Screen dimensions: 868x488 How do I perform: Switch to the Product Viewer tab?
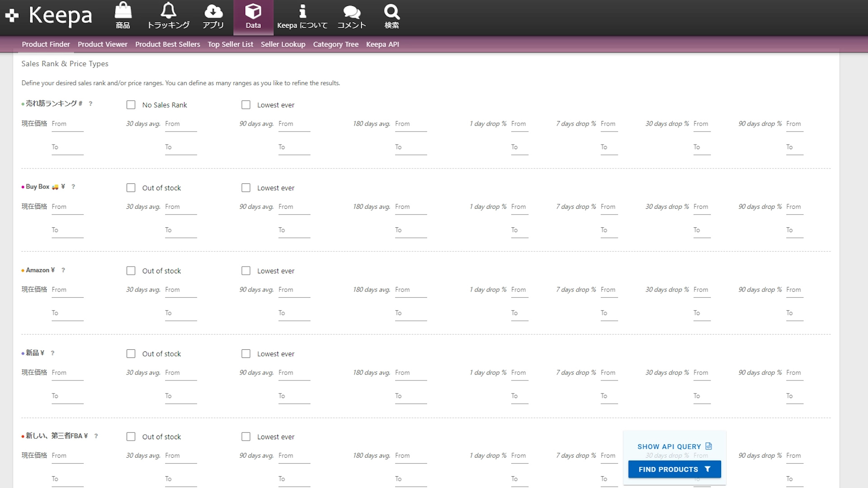(103, 44)
